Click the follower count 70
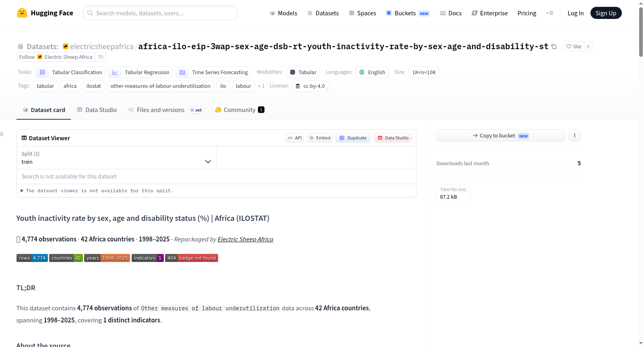Screen dimensions: 644x347 101,57
